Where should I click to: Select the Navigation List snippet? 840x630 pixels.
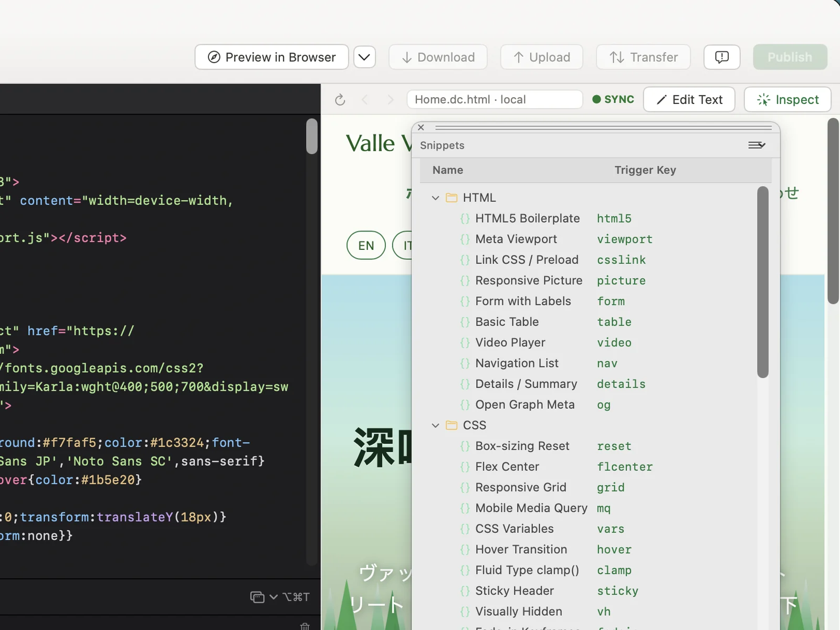click(x=588, y=363)
